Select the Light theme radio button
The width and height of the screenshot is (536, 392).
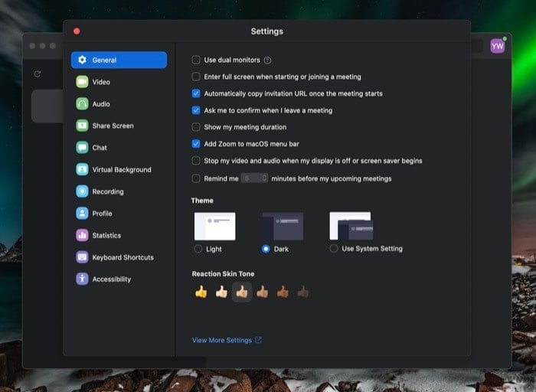198,249
